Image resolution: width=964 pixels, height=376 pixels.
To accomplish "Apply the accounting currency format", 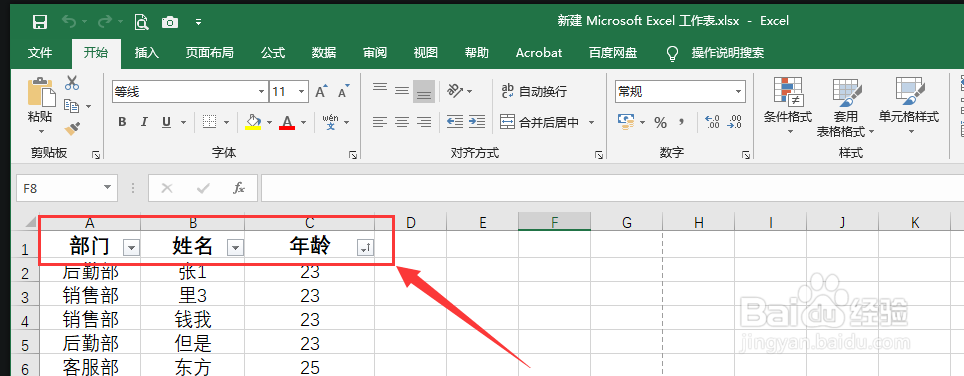I will coord(626,122).
